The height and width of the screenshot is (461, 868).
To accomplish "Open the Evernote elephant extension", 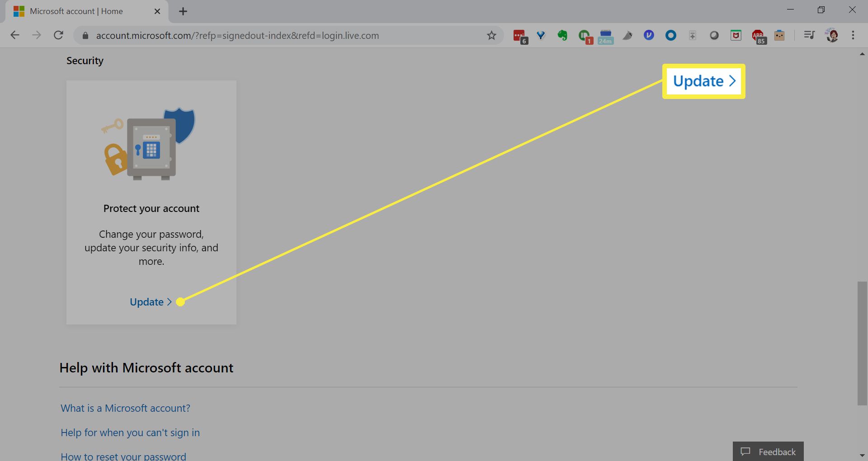I will [x=562, y=35].
